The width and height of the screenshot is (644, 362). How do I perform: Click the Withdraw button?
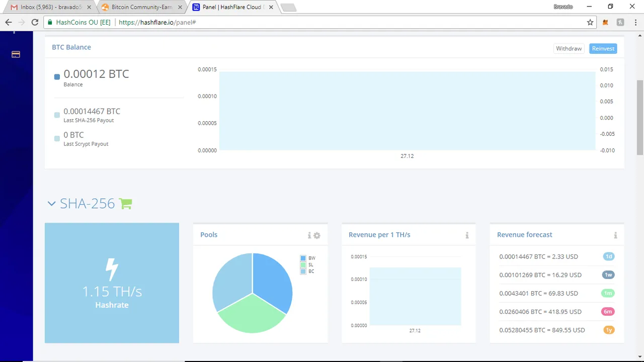tap(569, 48)
